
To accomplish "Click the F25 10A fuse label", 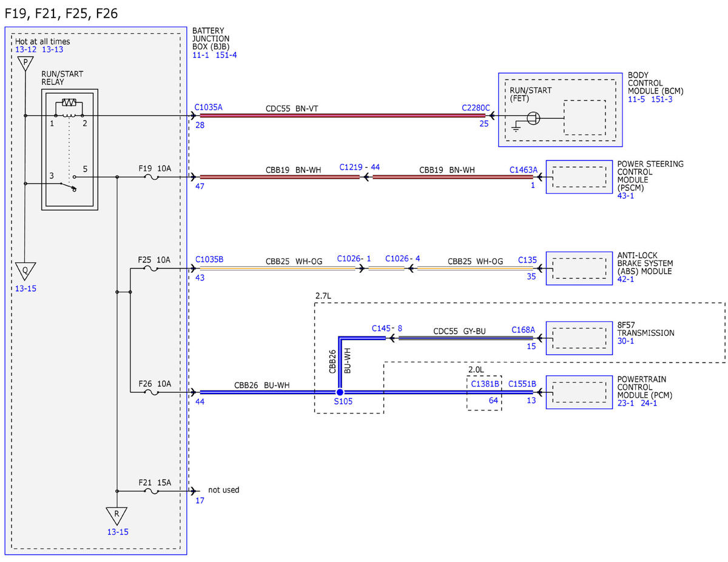I will click(x=155, y=259).
